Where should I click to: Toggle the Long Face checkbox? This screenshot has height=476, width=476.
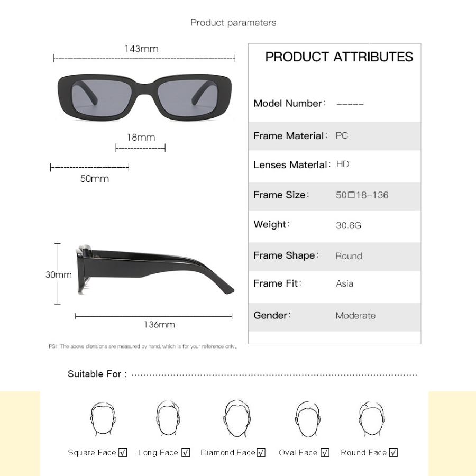click(x=186, y=453)
